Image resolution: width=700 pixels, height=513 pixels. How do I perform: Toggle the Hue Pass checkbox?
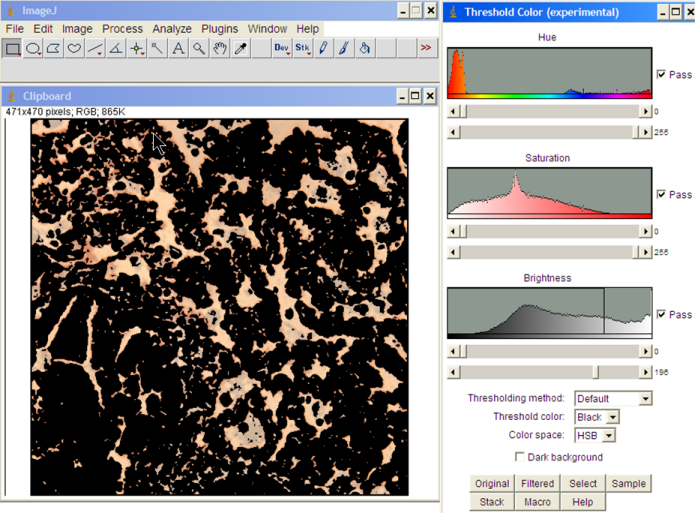[x=661, y=75]
